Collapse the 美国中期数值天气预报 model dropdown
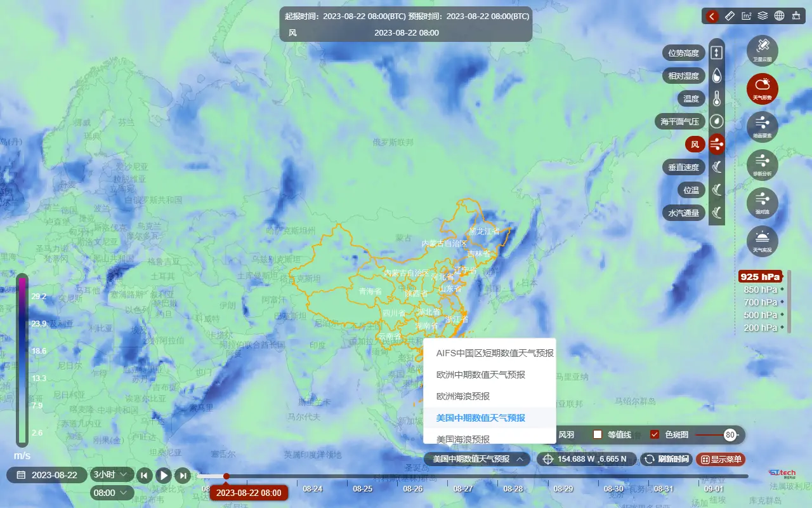This screenshot has height=508, width=812. coord(477,459)
